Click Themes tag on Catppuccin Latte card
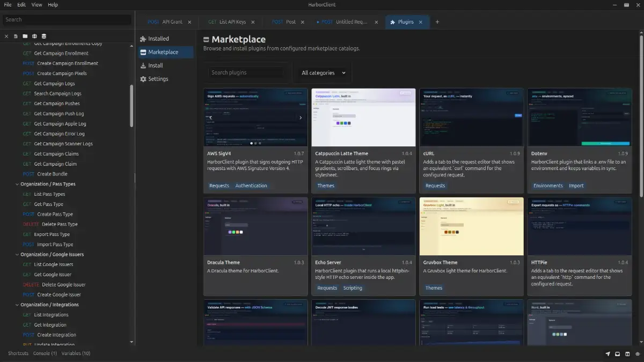The image size is (644, 362). point(326,186)
